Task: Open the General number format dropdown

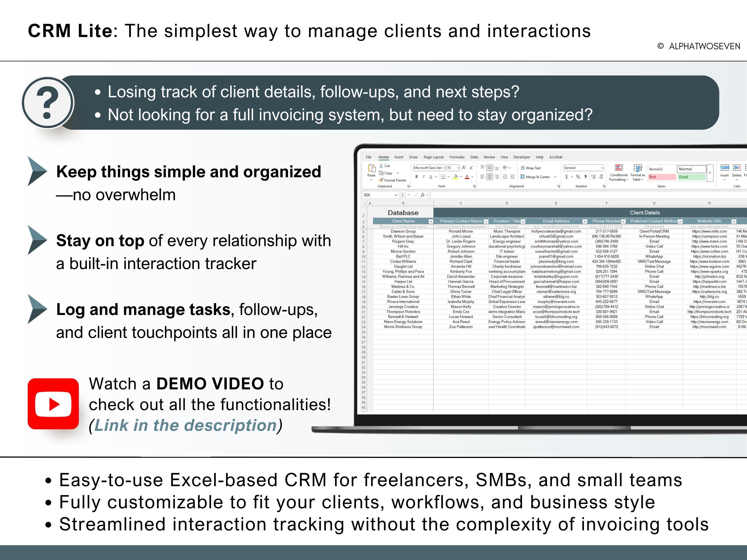Action: (602, 168)
